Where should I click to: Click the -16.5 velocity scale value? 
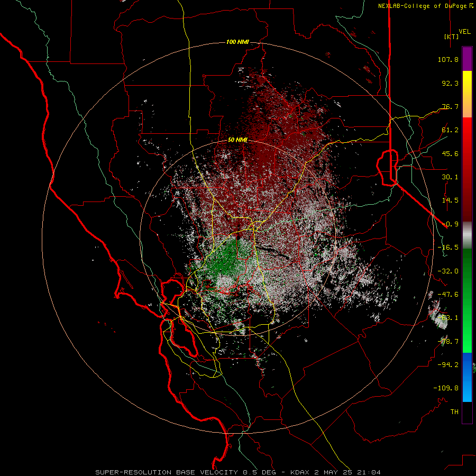(x=448, y=248)
